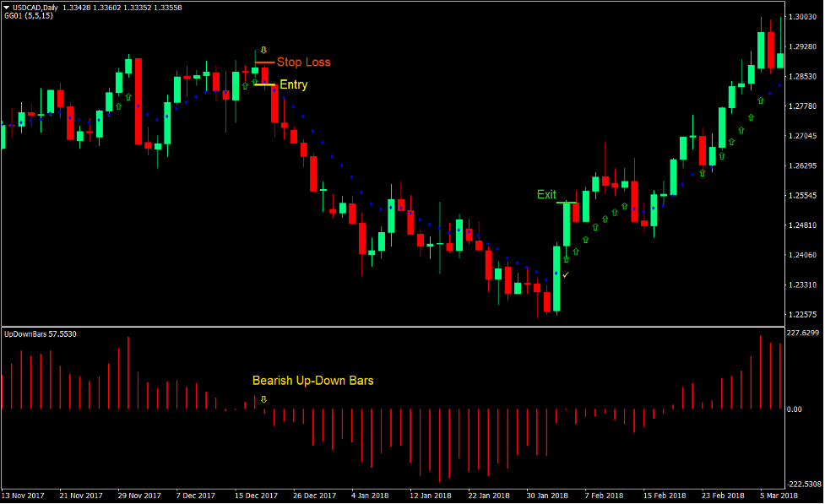The width and height of the screenshot is (825, 504).
Task: Click the Bearish Up-Down Bars annotation arrow
Action: tap(262, 398)
